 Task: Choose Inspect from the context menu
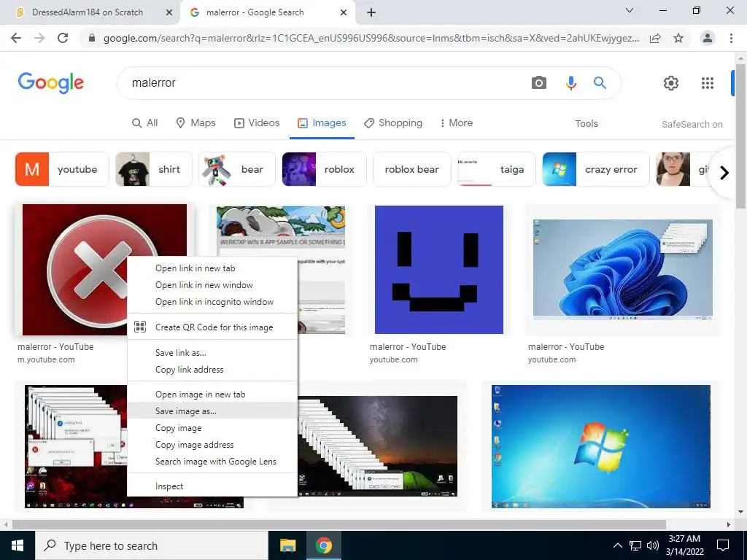point(212,486)
